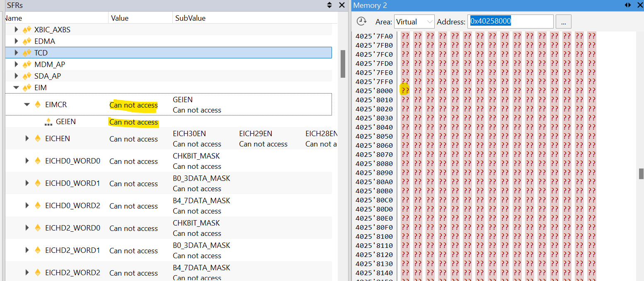Expand the EICHD0_WORD1 register node

tap(27, 183)
